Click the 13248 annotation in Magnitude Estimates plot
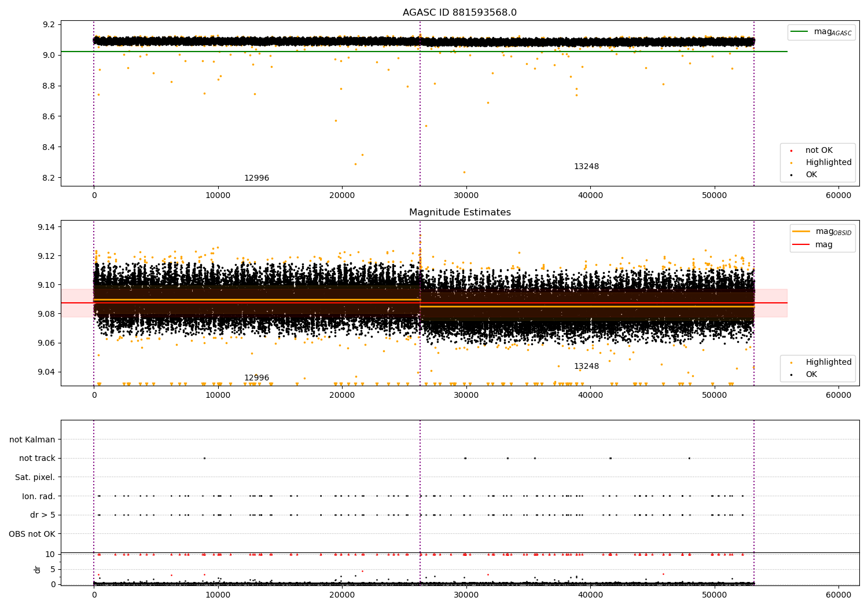Screen dimensions: 868x608 tap(586, 367)
